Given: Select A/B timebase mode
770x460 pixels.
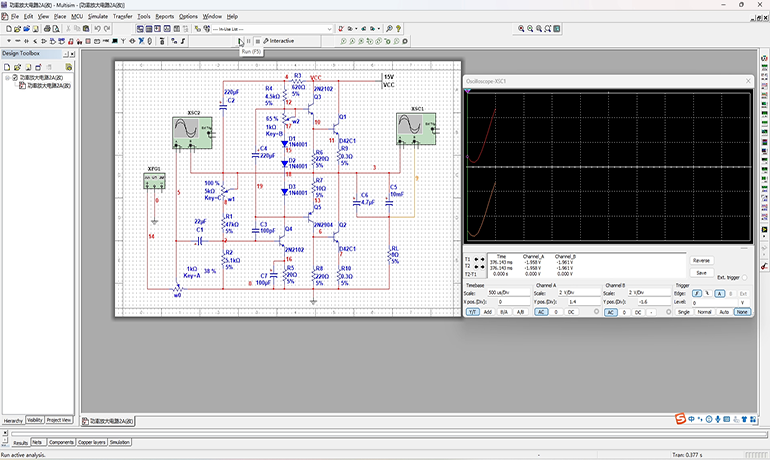Looking at the screenshot, I should point(520,312).
